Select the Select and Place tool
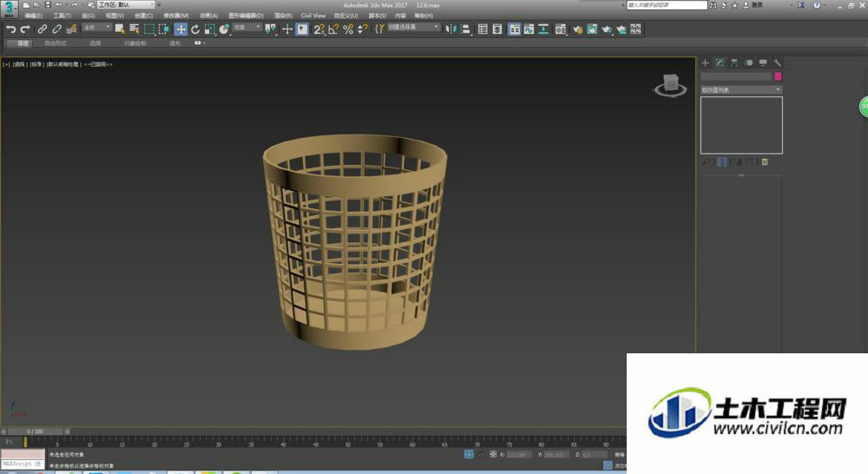This screenshot has height=474, width=868. 224,30
